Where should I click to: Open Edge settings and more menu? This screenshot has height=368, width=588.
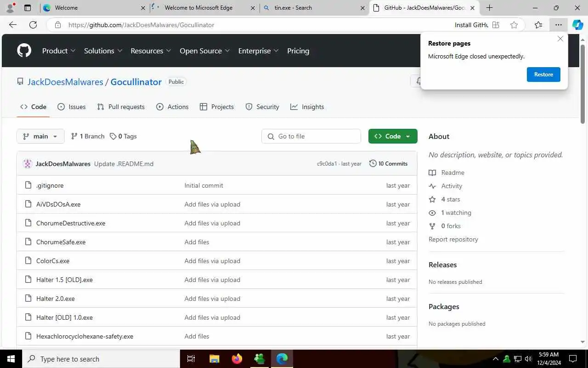coord(558,25)
